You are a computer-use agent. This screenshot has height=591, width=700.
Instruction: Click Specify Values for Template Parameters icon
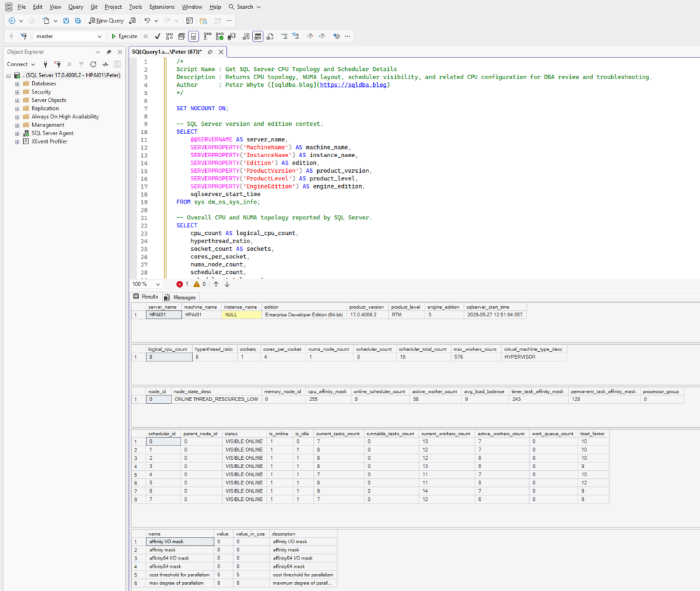click(x=336, y=36)
